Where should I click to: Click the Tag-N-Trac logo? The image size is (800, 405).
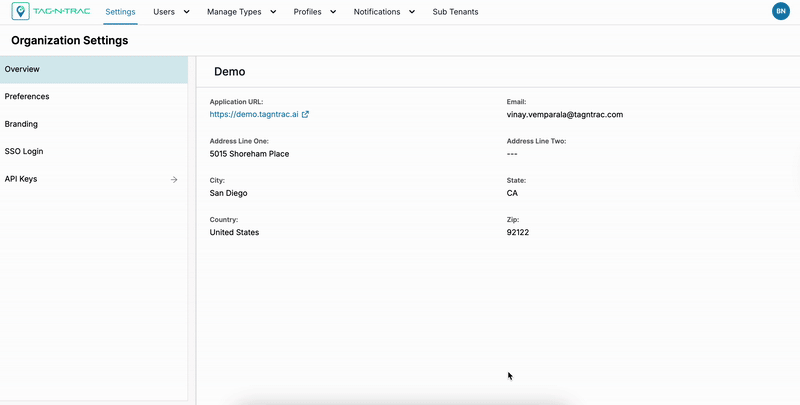[51, 11]
